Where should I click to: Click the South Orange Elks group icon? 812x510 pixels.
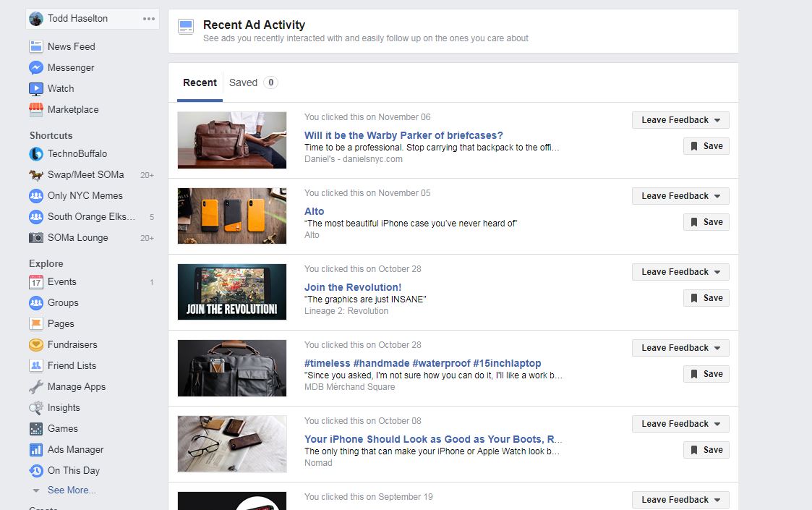tap(35, 216)
